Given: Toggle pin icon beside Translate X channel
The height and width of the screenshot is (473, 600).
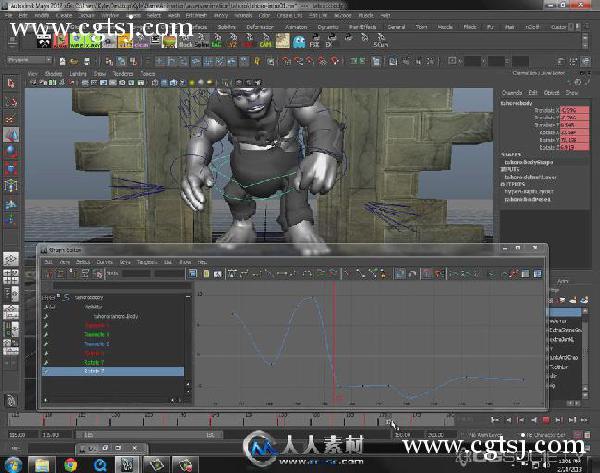Looking at the screenshot, I should [46, 325].
